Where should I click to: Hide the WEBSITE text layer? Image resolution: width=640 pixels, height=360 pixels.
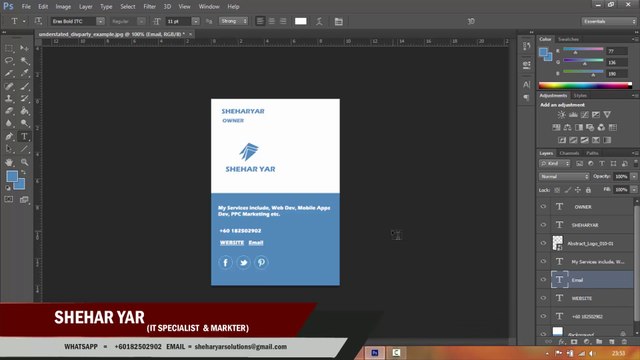tap(543, 298)
